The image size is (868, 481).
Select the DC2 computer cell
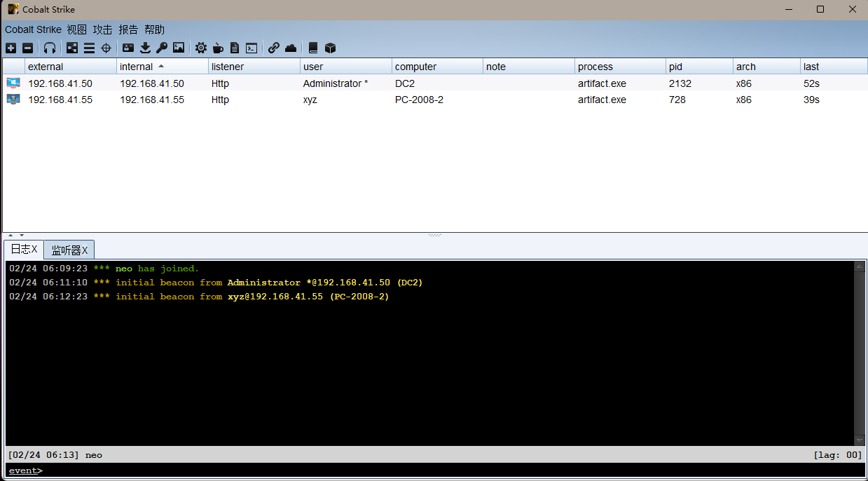coord(438,83)
